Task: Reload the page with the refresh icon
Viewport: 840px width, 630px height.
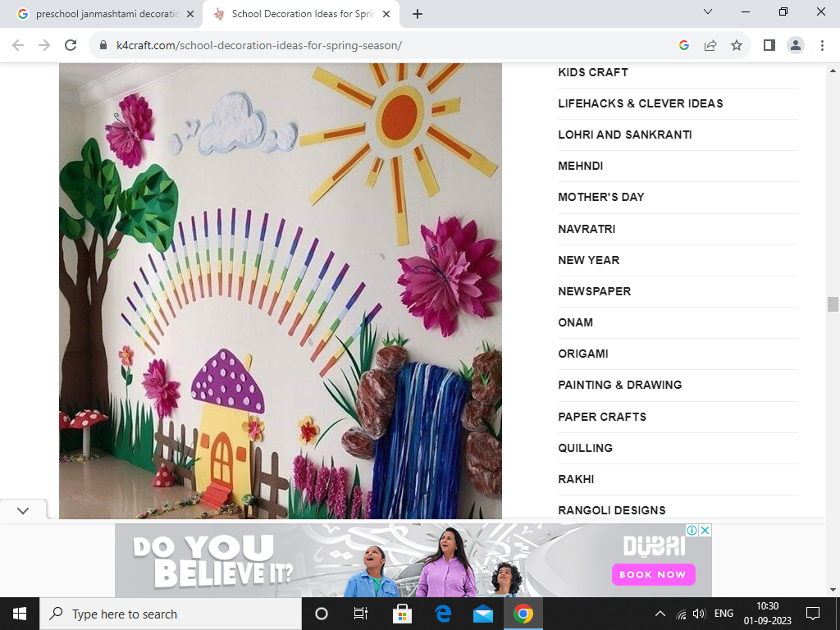Action: tap(71, 45)
